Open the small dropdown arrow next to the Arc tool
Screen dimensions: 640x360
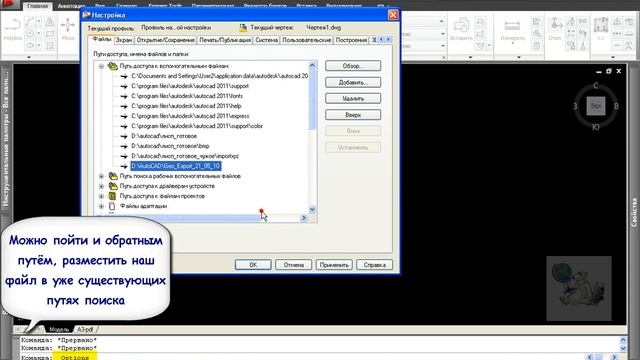click(39, 22)
